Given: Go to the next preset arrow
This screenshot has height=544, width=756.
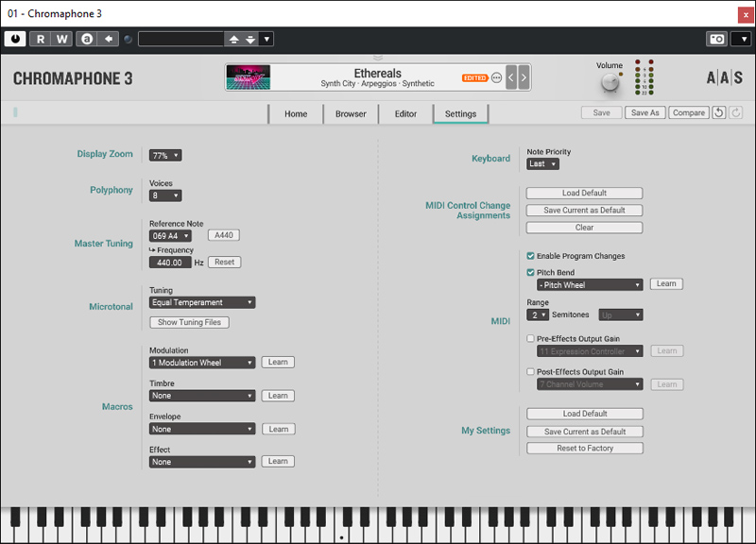Looking at the screenshot, I should [524, 77].
